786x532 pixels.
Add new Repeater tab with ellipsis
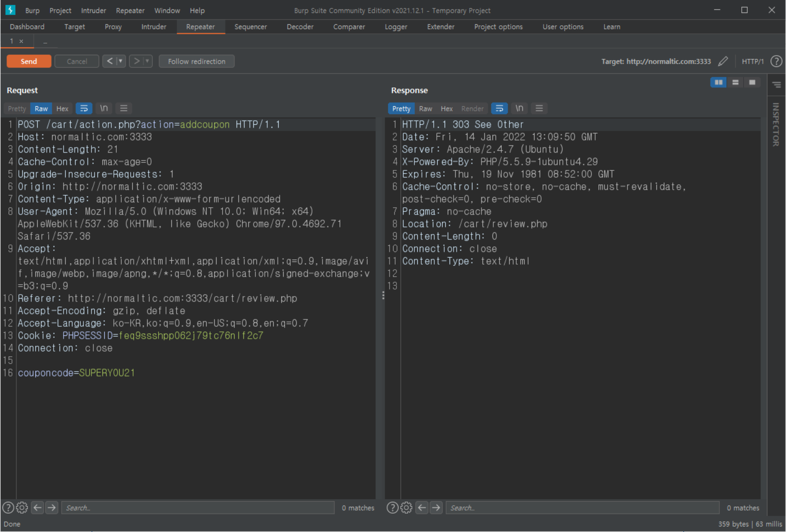[x=45, y=42]
